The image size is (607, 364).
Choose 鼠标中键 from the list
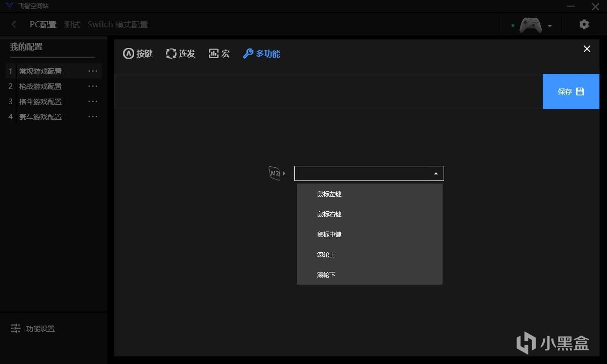tap(370, 234)
